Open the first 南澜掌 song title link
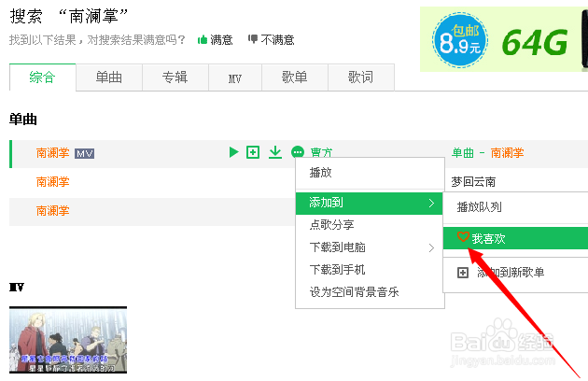Viewport: 588px width, 381px height. [53, 153]
